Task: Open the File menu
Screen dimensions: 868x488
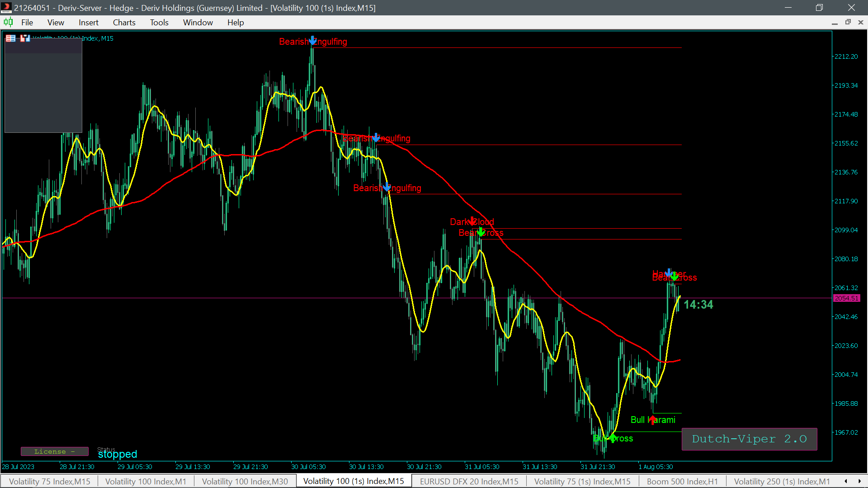Action: 27,22
